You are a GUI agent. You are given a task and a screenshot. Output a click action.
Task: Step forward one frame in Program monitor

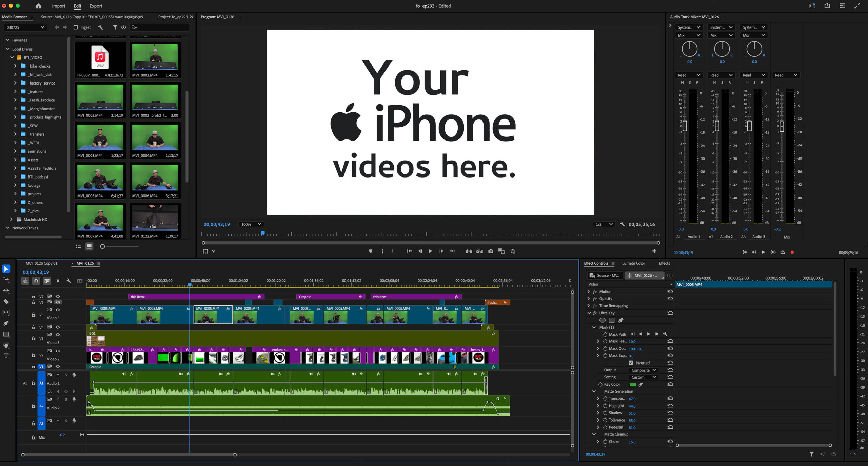tap(441, 251)
